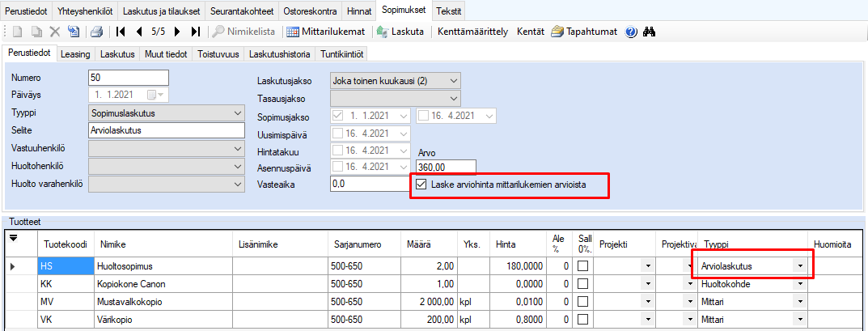Image resolution: width=868 pixels, height=331 pixels.
Task: Click row selector arrow for Huoltosopimus row
Action: (13, 267)
